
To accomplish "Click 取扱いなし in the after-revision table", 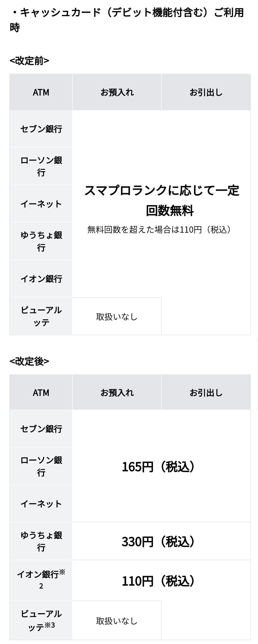I will [x=117, y=621].
